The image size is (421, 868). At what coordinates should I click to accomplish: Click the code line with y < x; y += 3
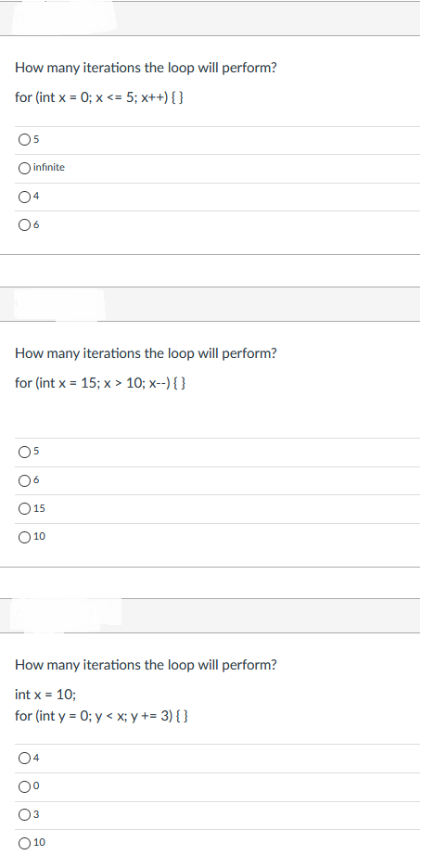(x=102, y=716)
